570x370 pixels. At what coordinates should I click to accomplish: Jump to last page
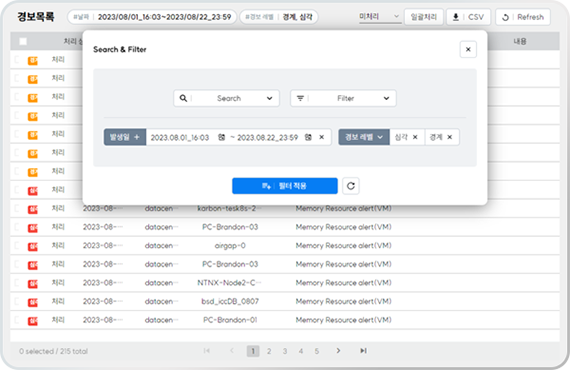pyautogui.click(x=363, y=351)
